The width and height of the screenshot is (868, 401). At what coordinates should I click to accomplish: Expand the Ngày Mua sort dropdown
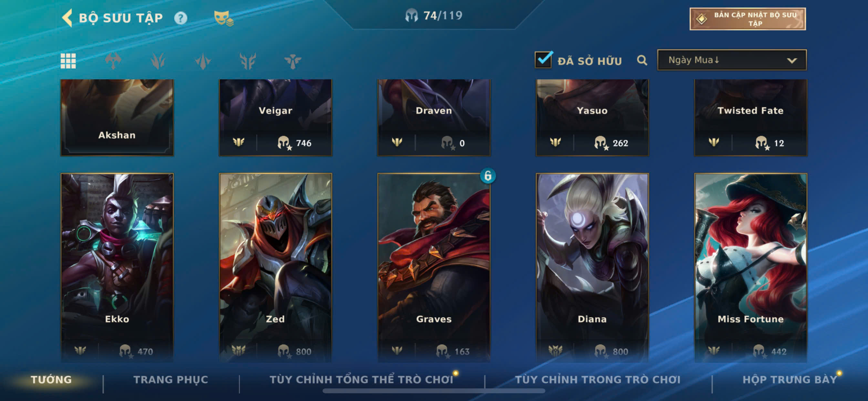[x=732, y=60]
